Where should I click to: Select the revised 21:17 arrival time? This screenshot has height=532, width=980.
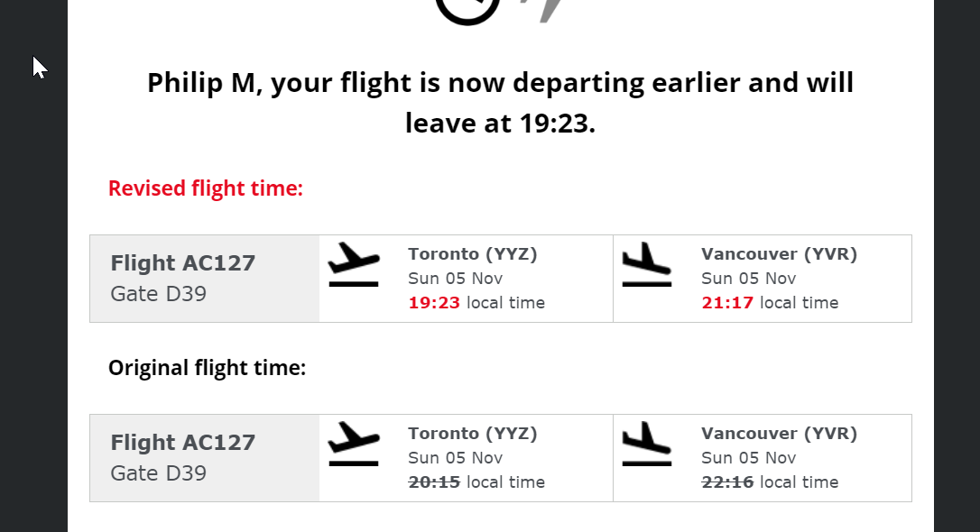(x=727, y=303)
